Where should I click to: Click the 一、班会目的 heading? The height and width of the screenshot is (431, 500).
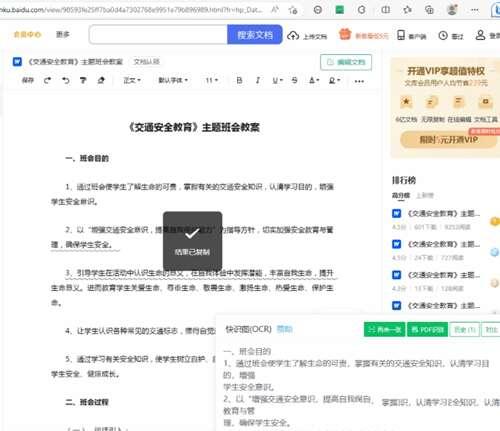coord(87,158)
